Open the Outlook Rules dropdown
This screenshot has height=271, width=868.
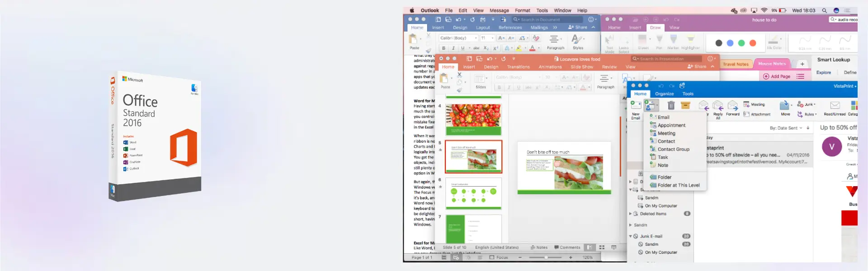[807, 114]
